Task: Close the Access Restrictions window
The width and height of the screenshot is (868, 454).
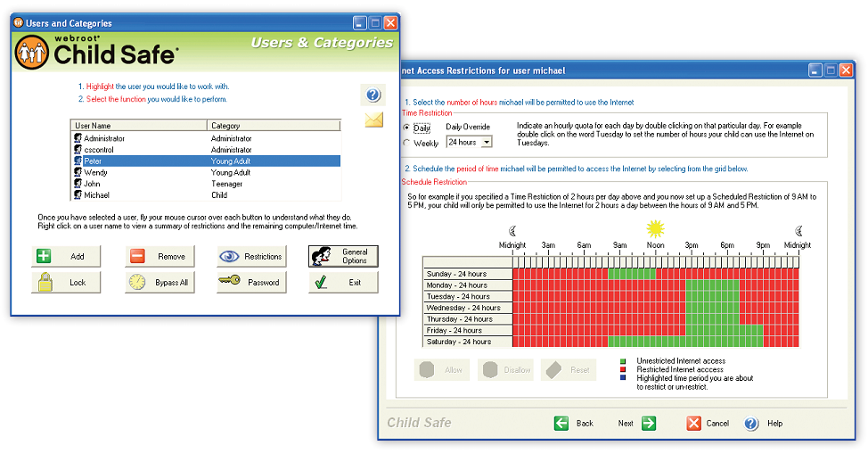Action: 846,70
